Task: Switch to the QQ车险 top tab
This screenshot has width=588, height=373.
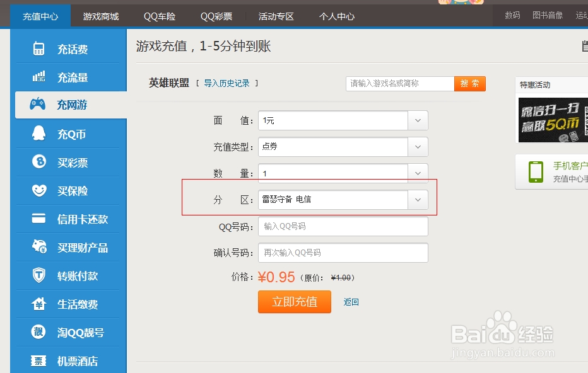Action: pos(160,16)
